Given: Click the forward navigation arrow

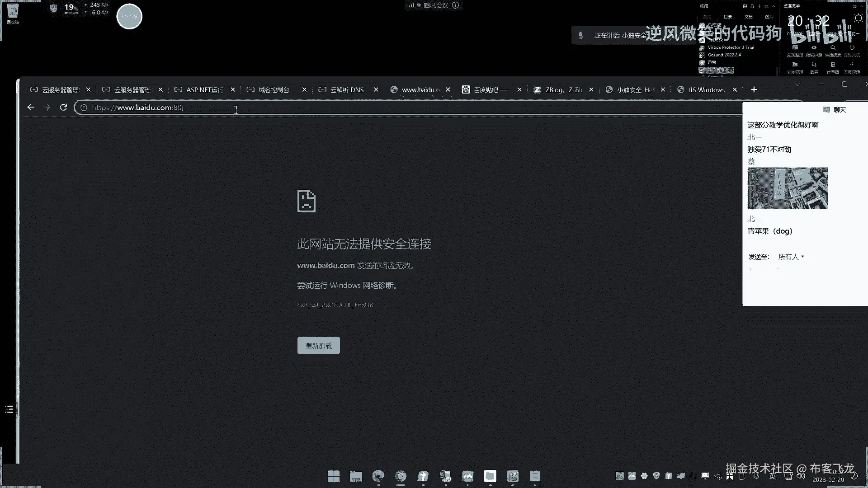Looking at the screenshot, I should (x=47, y=107).
